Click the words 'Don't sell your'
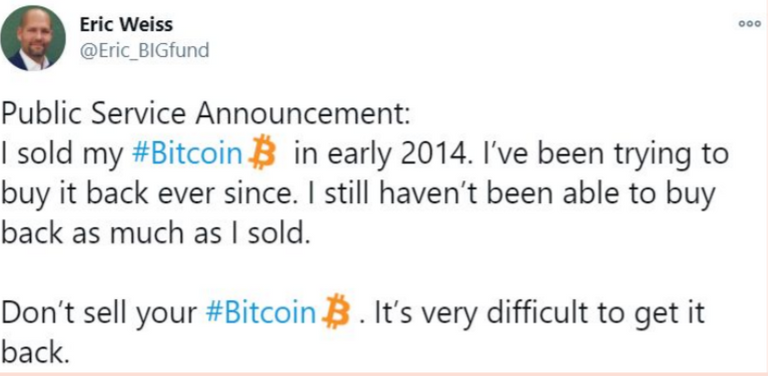This screenshot has height=376, width=768. click(100, 313)
